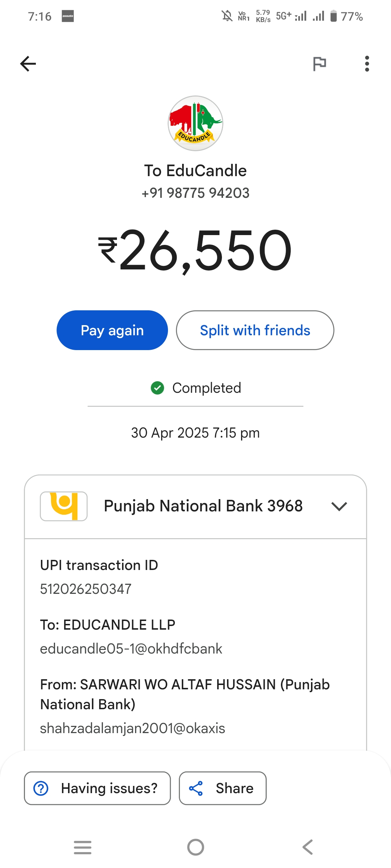Tap the EduCandle phone number
Viewport: 391px width, 868px height.
195,193
